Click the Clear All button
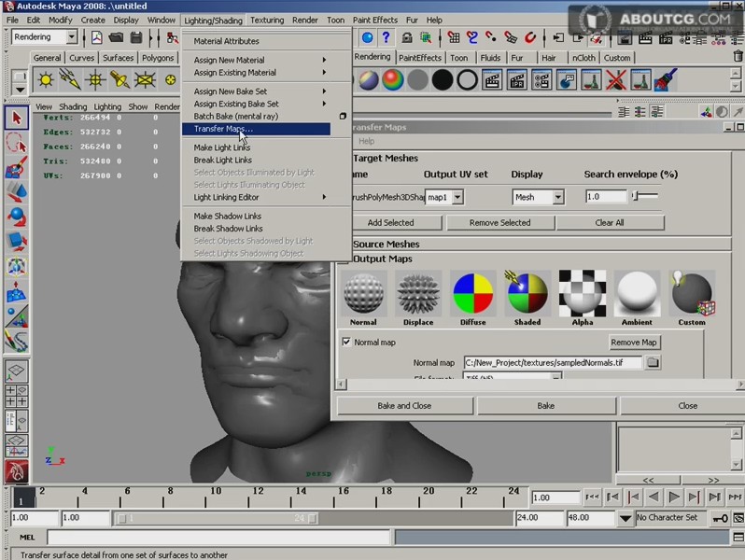 pyautogui.click(x=610, y=223)
